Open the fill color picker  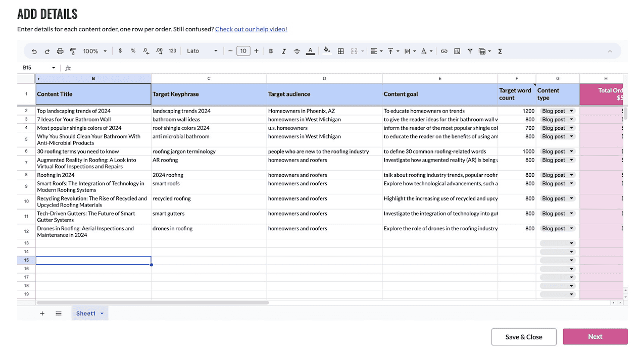tap(327, 51)
